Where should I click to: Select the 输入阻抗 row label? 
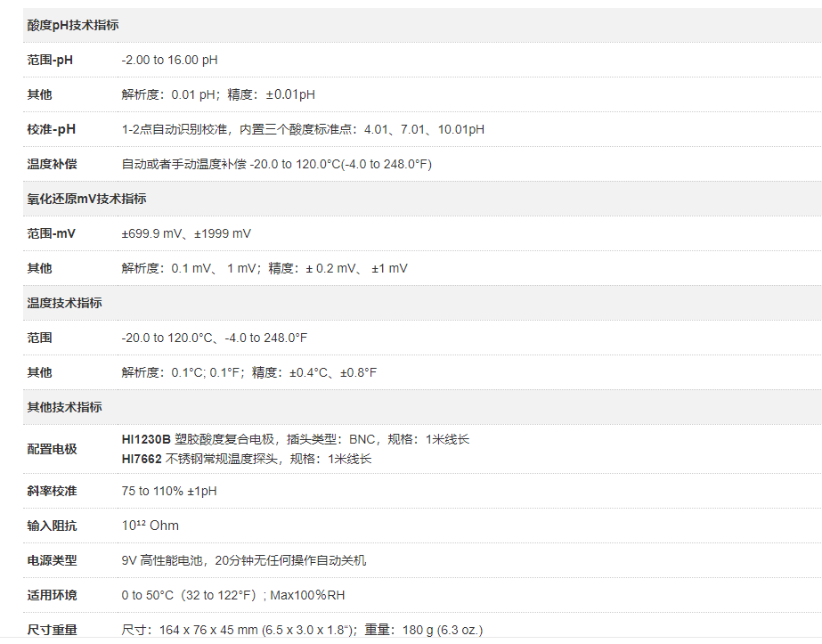[x=52, y=526]
